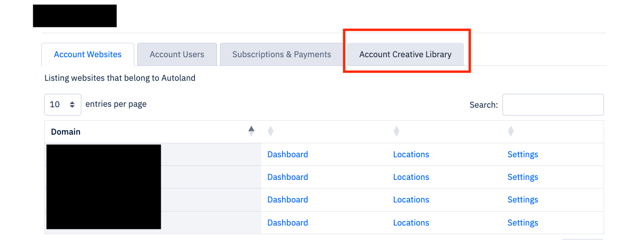Open the Account Creative Library tab

(x=405, y=54)
